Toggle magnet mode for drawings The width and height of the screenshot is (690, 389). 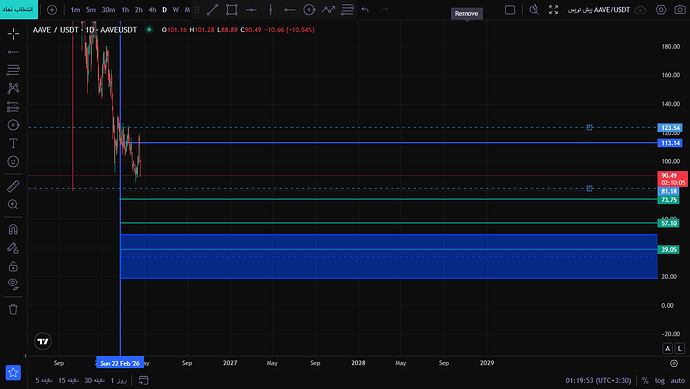(x=13, y=229)
